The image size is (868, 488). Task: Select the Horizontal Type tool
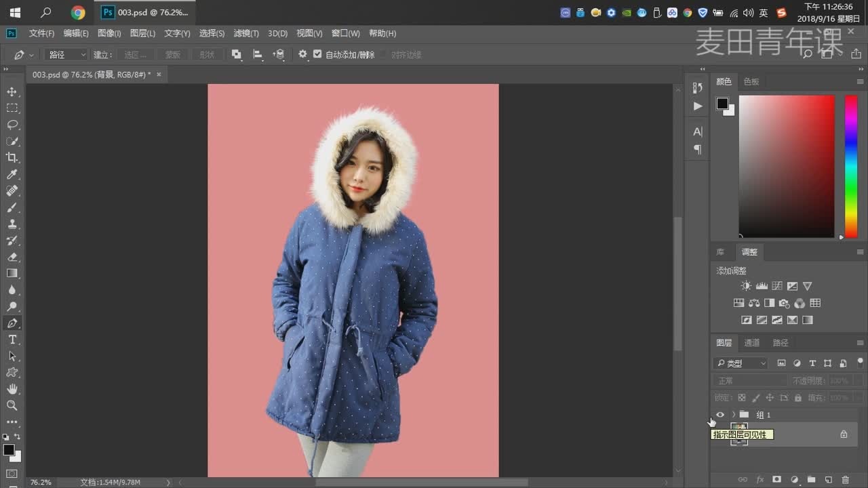click(x=12, y=340)
